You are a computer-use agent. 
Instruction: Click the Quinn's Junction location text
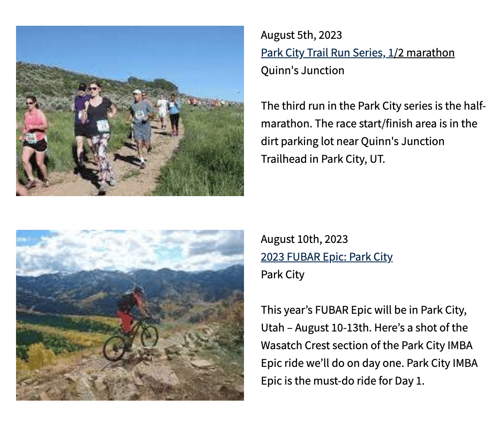click(x=302, y=70)
